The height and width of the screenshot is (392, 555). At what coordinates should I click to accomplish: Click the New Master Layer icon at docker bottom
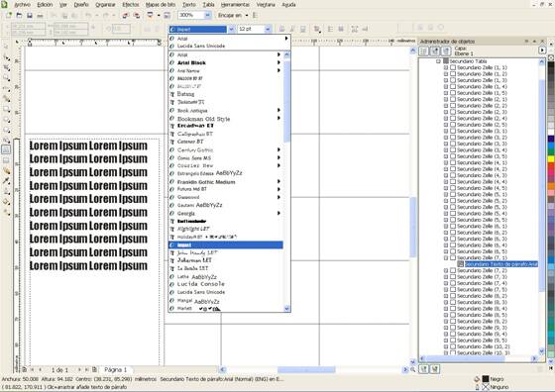[x=435, y=369]
